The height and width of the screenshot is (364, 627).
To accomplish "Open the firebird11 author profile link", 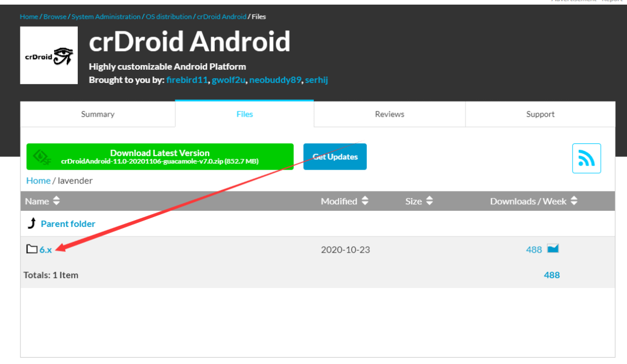I will 187,80.
